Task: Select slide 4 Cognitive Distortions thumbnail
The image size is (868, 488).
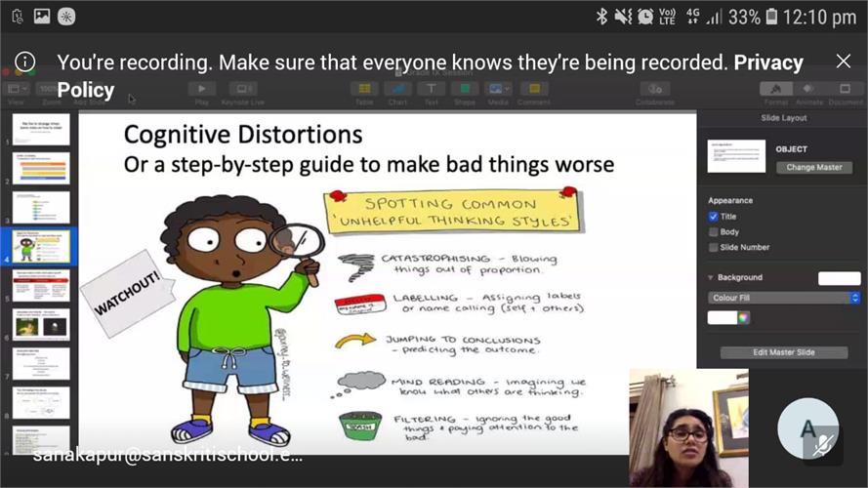Action: (x=41, y=246)
